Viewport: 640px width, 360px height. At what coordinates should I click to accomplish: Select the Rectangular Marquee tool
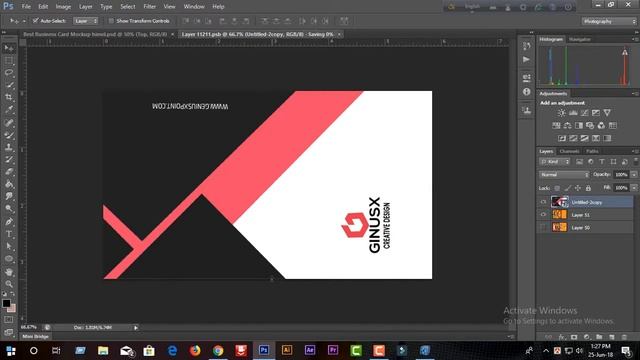[9, 61]
